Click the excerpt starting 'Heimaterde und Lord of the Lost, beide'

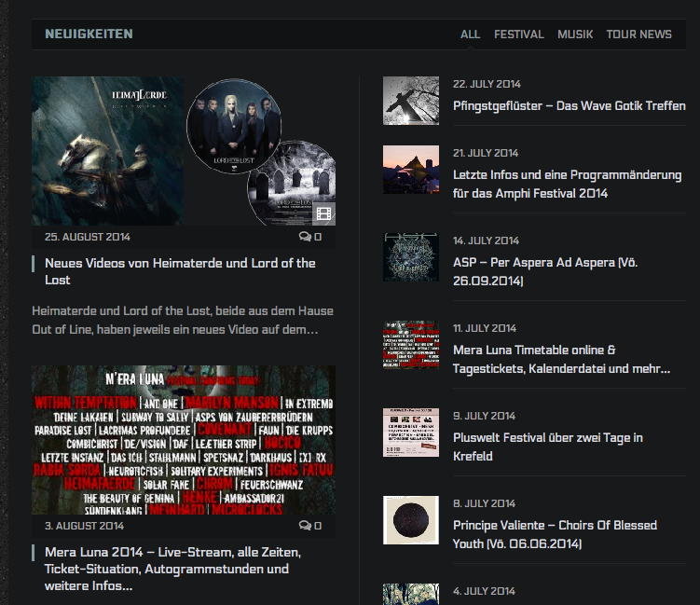click(183, 320)
